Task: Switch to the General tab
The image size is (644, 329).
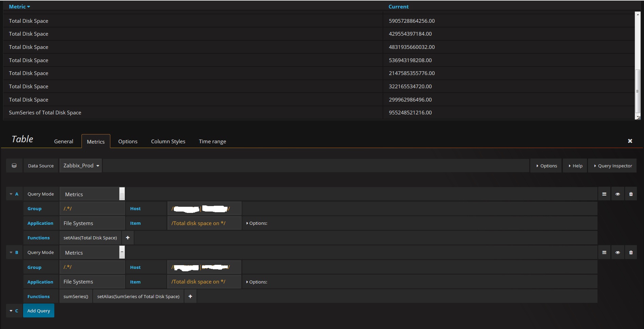Action: pos(63,141)
